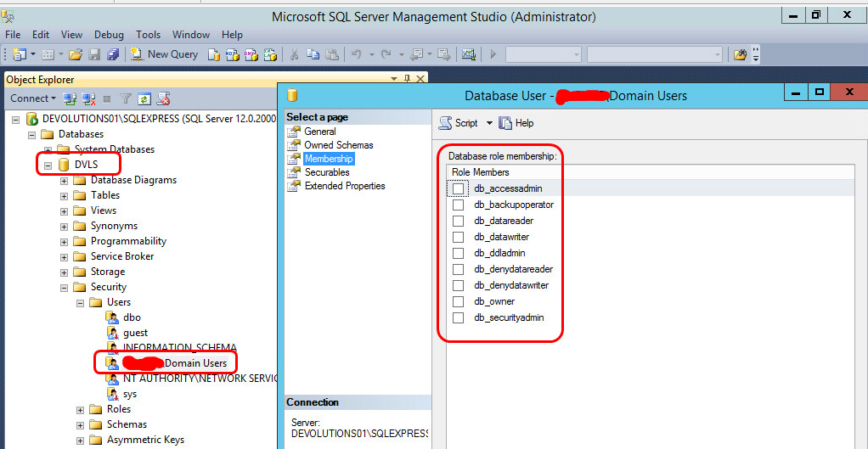Click the Undo arrow icon
The height and width of the screenshot is (449, 868).
click(x=357, y=54)
